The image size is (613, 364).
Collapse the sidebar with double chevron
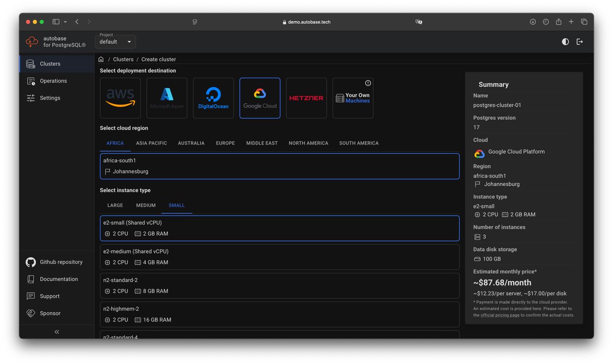click(x=57, y=332)
